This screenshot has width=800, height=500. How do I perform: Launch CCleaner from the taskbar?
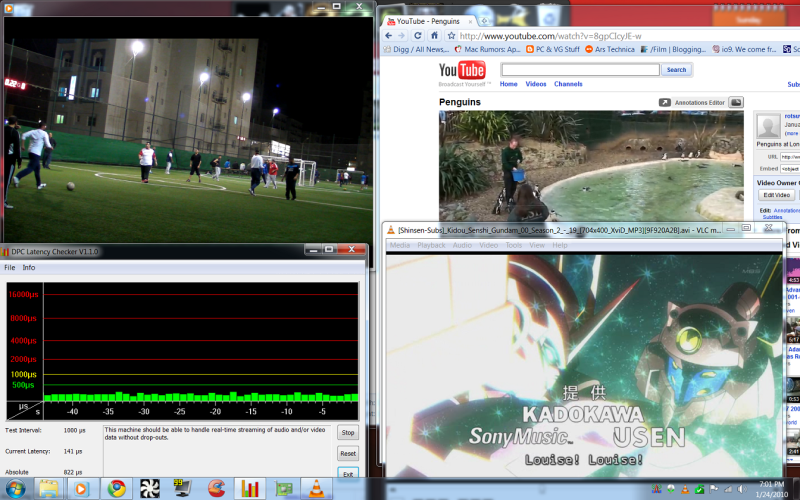click(216, 489)
